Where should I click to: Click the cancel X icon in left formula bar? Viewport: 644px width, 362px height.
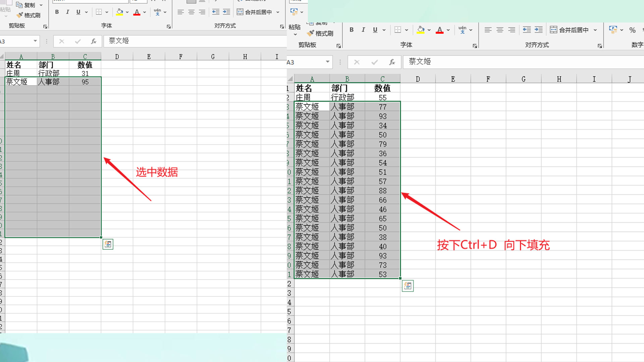(x=62, y=41)
